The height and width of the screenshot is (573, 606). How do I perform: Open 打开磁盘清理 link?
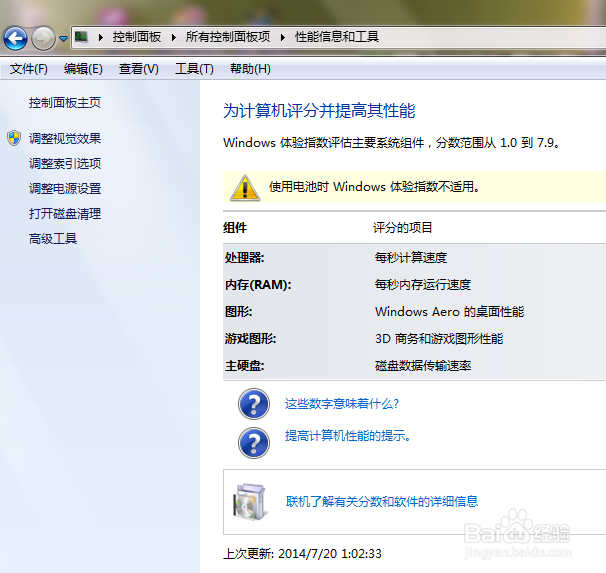65,214
